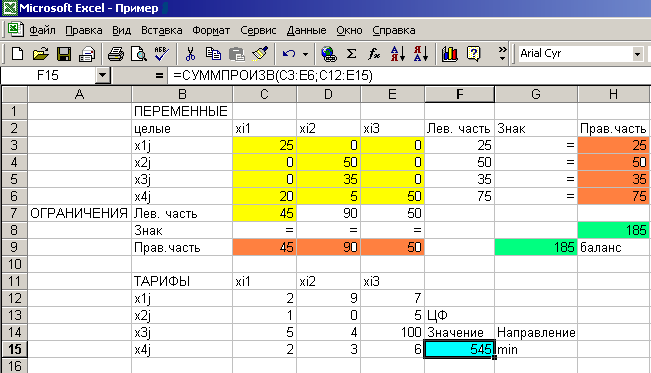Click cell B11 labeled ТАРИФЫ
651x373 pixels.
coord(182,281)
